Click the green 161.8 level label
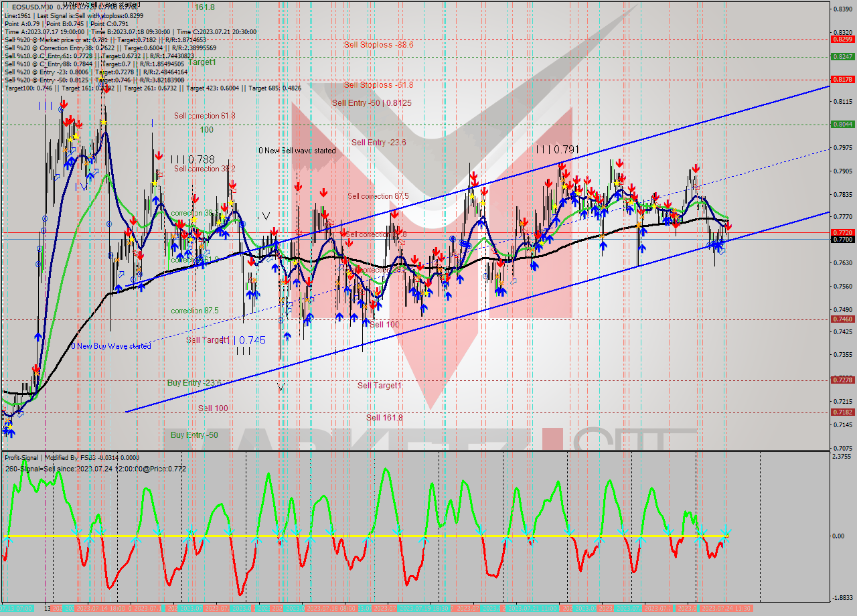The height and width of the screenshot is (616, 857). (205, 7)
